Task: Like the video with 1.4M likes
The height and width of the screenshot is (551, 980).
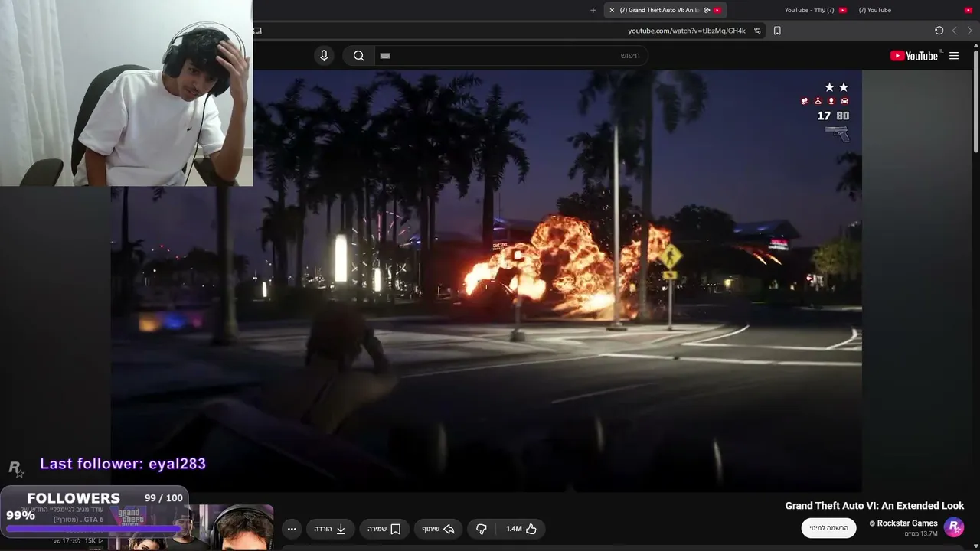Action: click(x=521, y=529)
